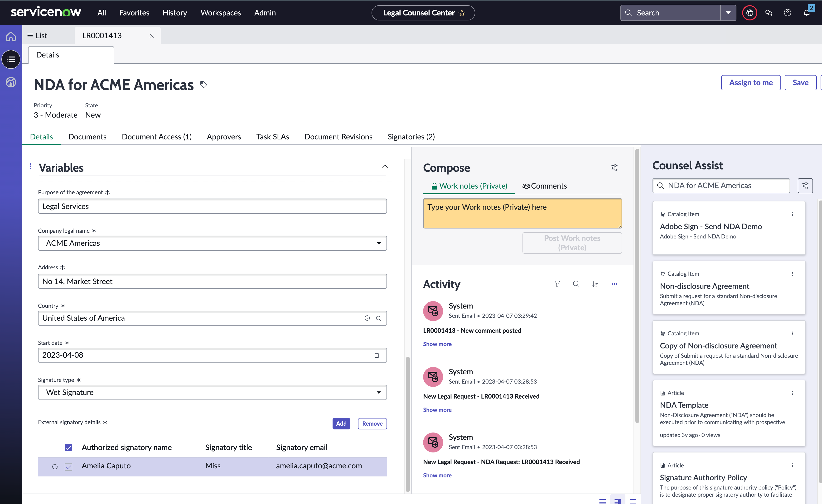The width and height of the screenshot is (822, 504).
Task: Show more for New comment posted email
Action: (437, 344)
